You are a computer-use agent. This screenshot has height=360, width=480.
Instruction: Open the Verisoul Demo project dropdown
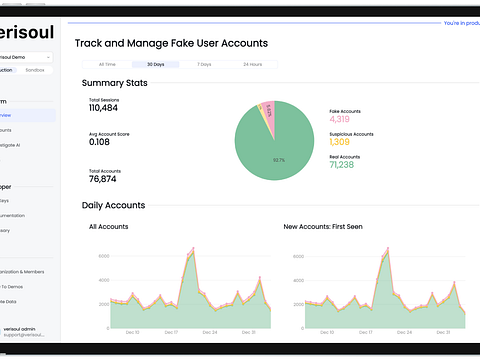point(26,57)
